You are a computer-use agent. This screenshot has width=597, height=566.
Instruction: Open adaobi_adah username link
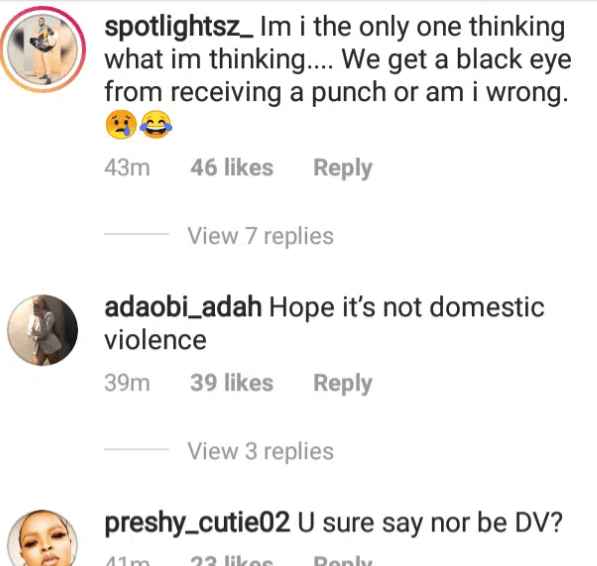tap(183, 307)
